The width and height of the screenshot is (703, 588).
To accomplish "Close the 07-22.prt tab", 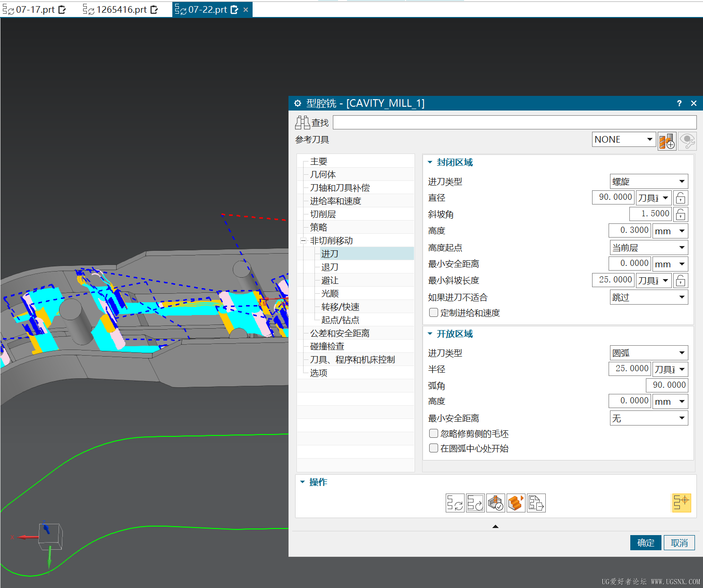I will [246, 9].
